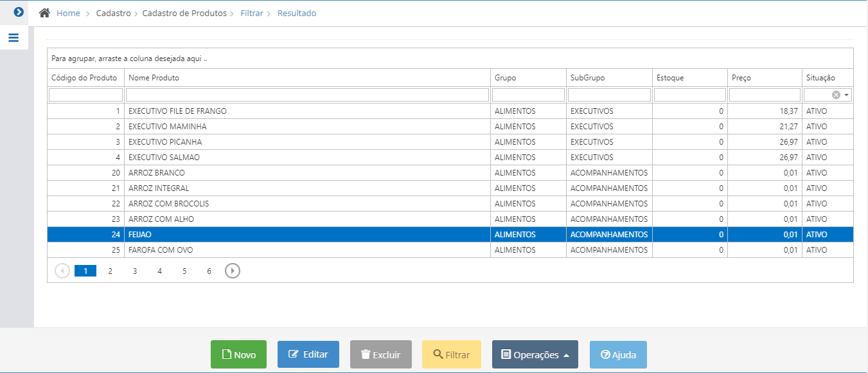
Task: Open Home breadcrumb link
Action: pyautogui.click(x=68, y=13)
